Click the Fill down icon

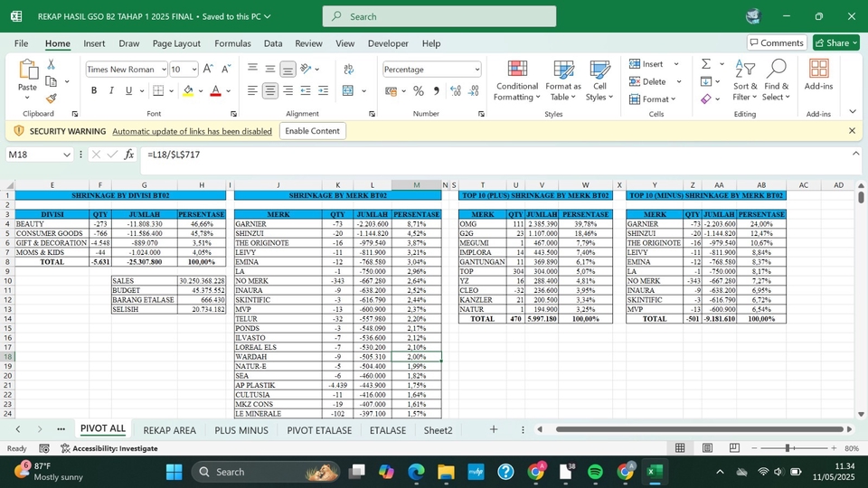(x=706, y=81)
